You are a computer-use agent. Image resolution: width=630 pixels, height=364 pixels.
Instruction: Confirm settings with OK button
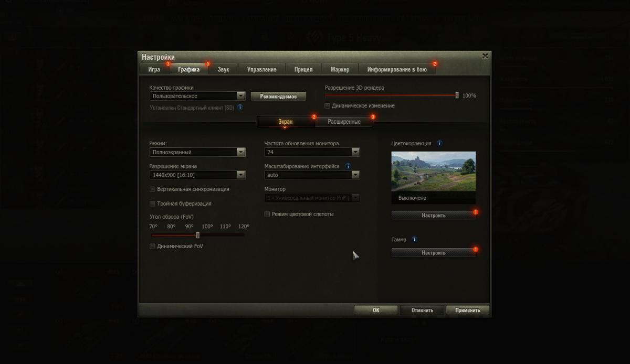[x=376, y=310]
